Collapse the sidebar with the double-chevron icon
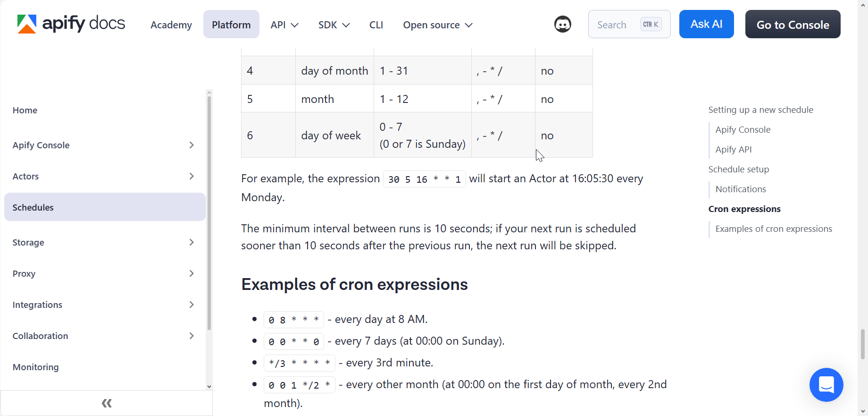 106,403
